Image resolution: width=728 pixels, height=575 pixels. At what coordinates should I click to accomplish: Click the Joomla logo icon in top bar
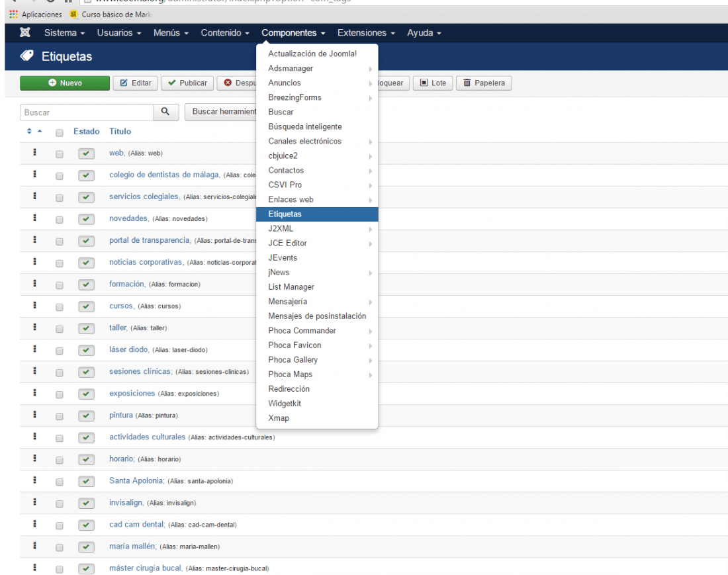pyautogui.click(x=25, y=32)
